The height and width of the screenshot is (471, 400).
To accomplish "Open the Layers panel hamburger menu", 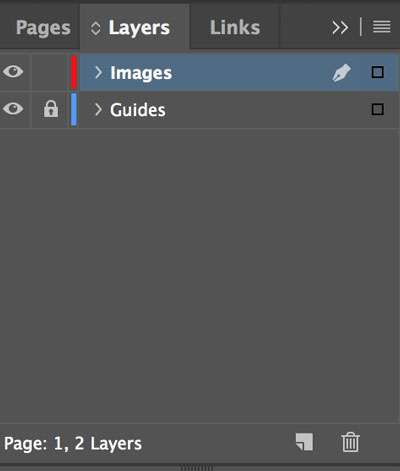I will 382,27.
